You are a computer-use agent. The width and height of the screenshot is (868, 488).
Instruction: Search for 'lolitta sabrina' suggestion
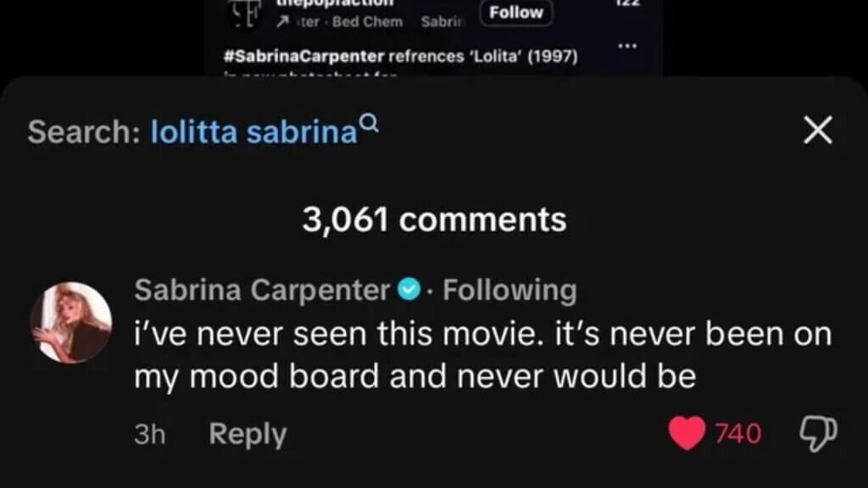[x=254, y=131]
